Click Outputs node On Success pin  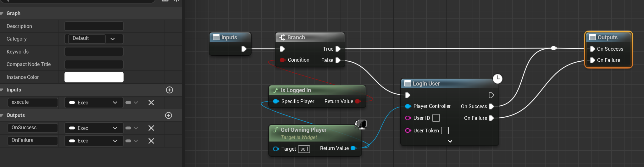[x=592, y=49]
